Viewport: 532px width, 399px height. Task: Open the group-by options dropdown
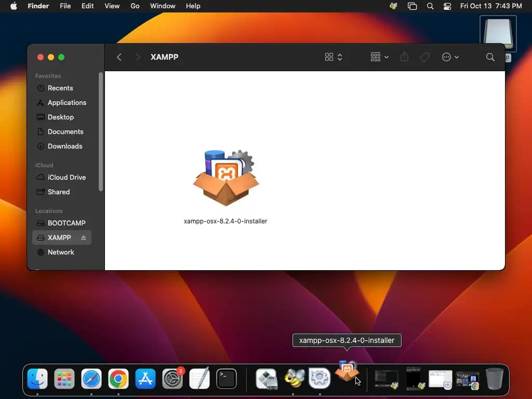[379, 57]
